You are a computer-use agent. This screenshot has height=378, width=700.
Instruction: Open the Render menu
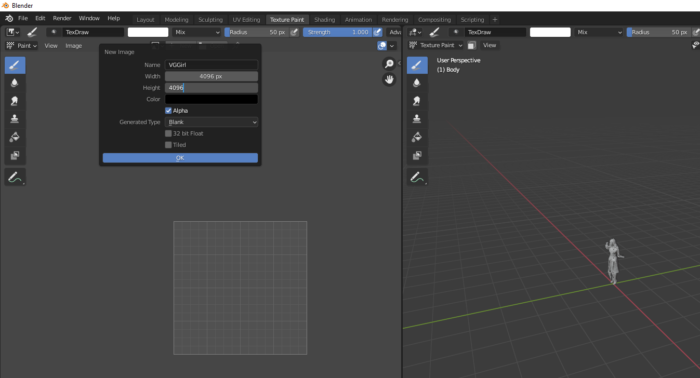coord(62,18)
